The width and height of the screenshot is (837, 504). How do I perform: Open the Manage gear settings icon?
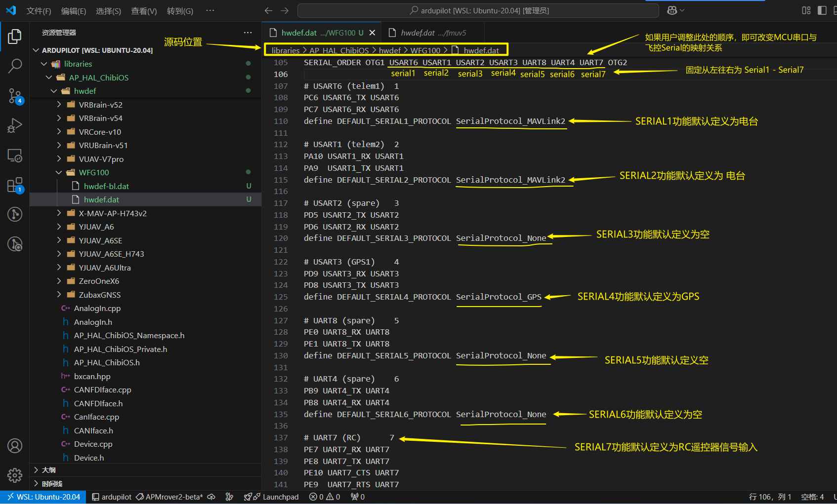(x=15, y=475)
